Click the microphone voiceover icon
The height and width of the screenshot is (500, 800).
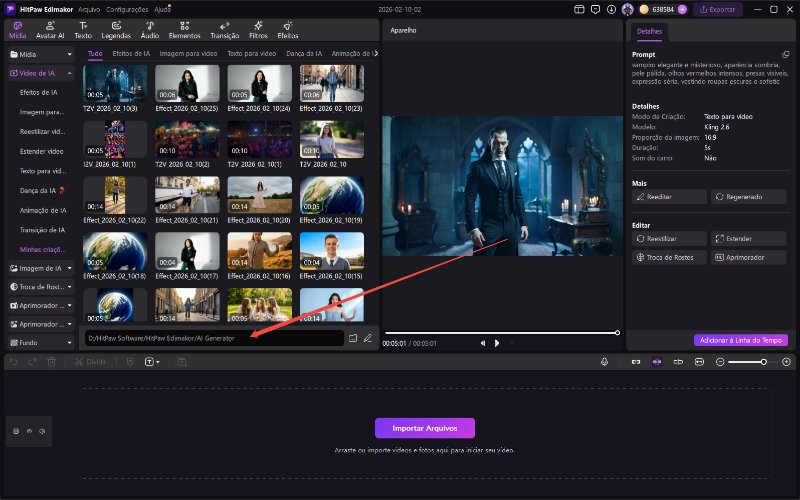point(605,361)
